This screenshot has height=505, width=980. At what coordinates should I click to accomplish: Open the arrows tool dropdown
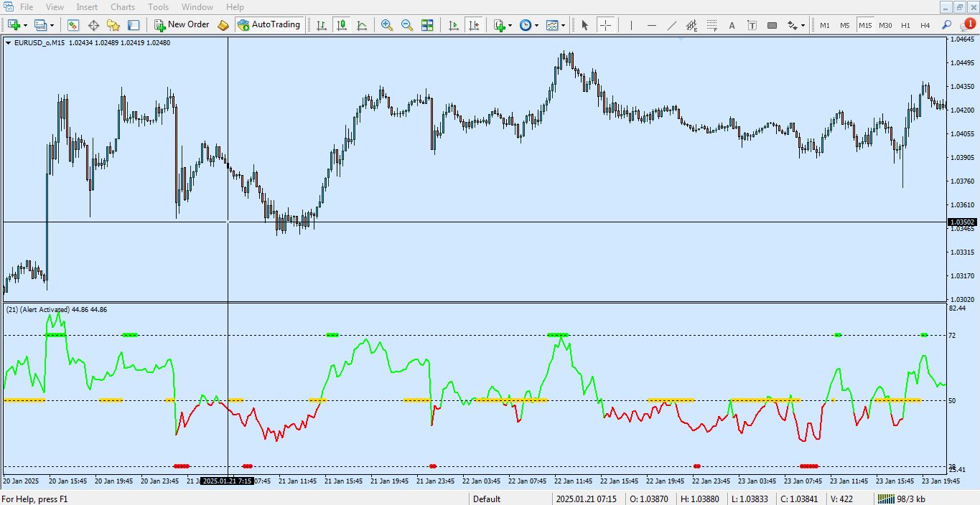(x=802, y=25)
